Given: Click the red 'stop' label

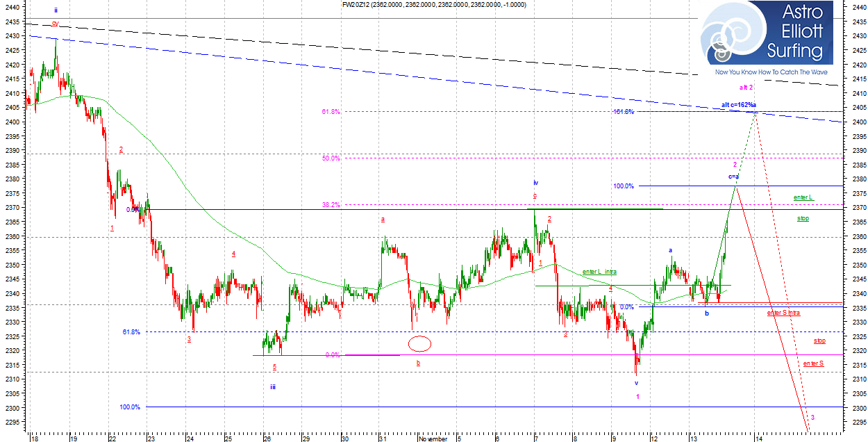Looking at the screenshot, I should coord(819,341).
